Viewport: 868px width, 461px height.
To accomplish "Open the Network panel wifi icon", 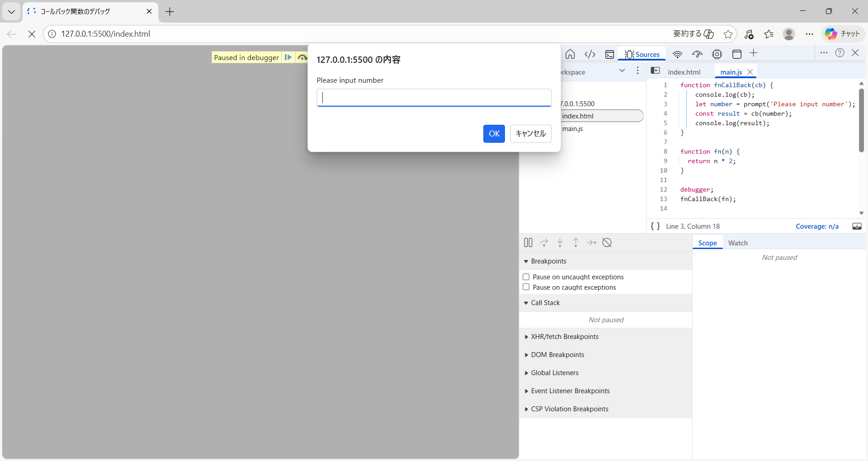I will [x=677, y=54].
